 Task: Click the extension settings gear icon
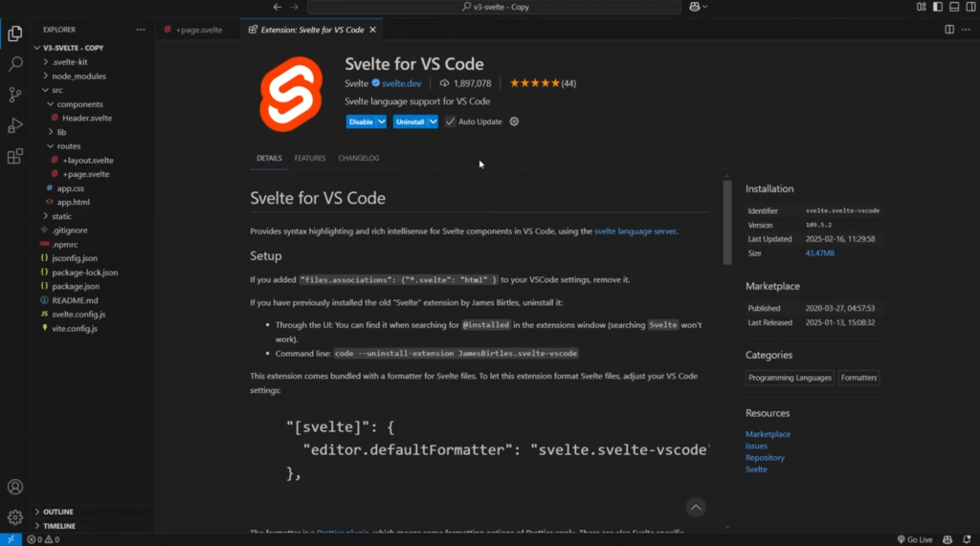(514, 121)
